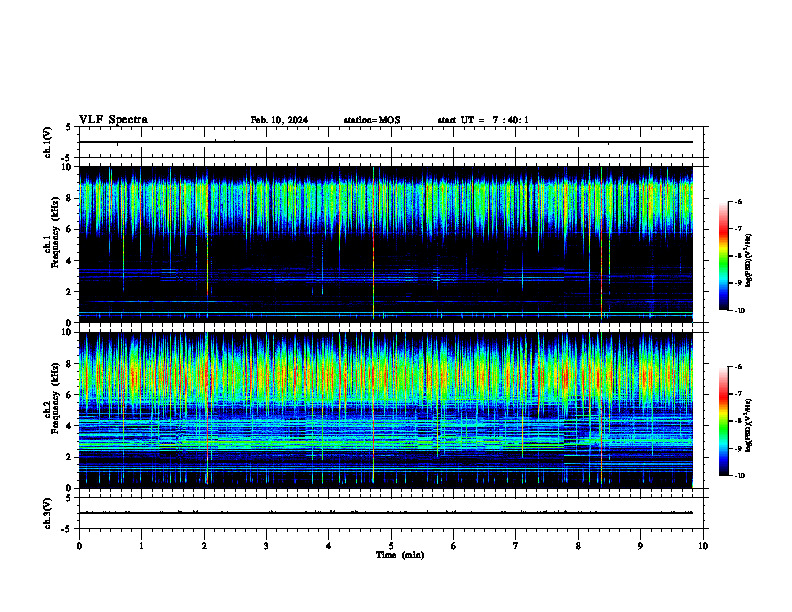Select the "Feb. 10, 2024" date label
Image resolution: width=792 pixels, height=612 pixels.
279,120
